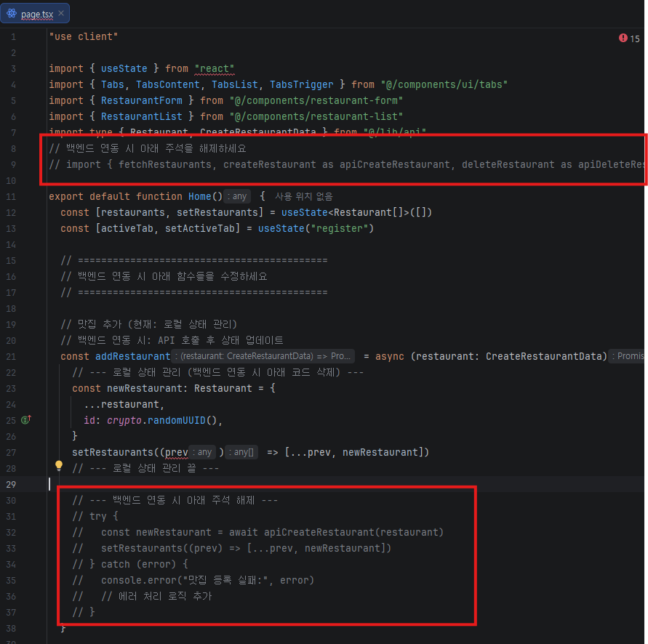Click the ': any' hint after prev
Viewport: 648px width, 644px height.
pyautogui.click(x=203, y=452)
